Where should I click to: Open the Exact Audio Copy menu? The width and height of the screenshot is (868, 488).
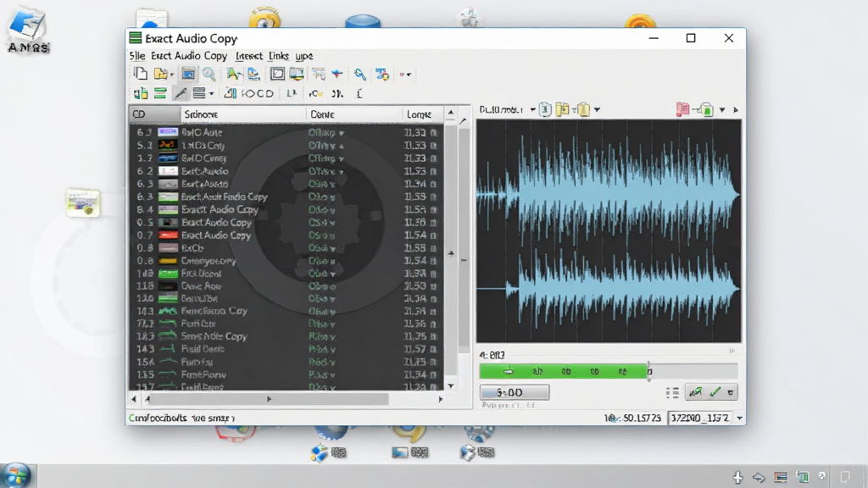click(189, 56)
